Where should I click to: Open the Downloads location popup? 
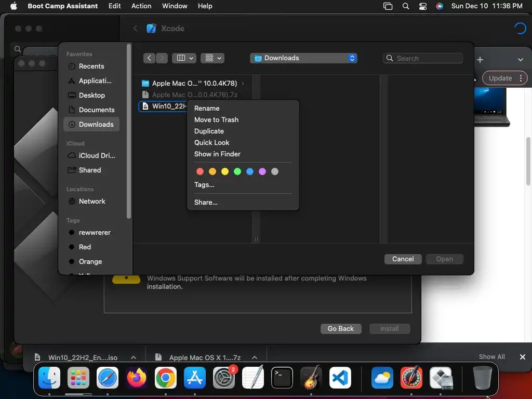[303, 58]
